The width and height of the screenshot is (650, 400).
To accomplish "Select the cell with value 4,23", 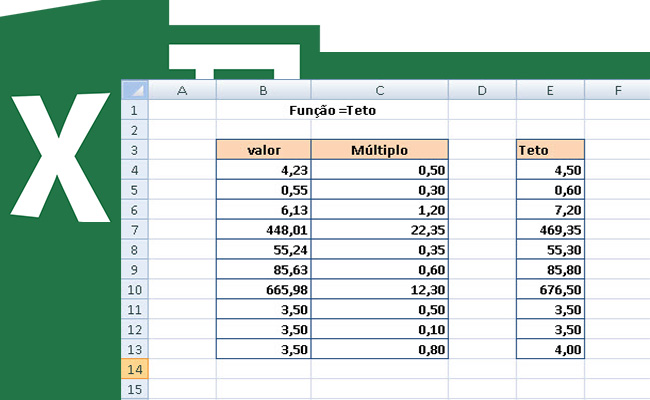I will 264,170.
